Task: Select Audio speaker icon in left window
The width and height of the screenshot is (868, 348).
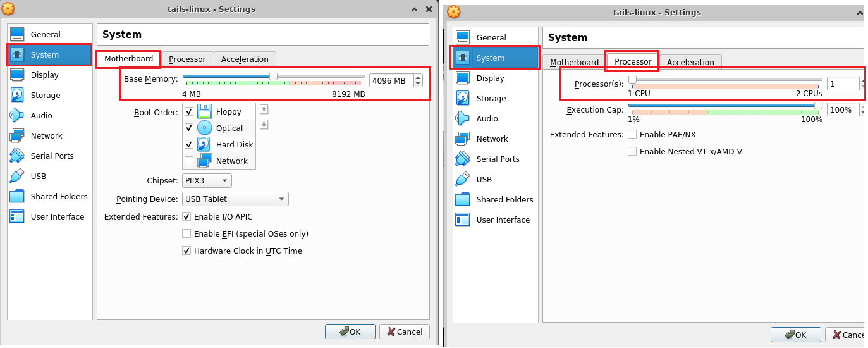Action: tap(18, 115)
